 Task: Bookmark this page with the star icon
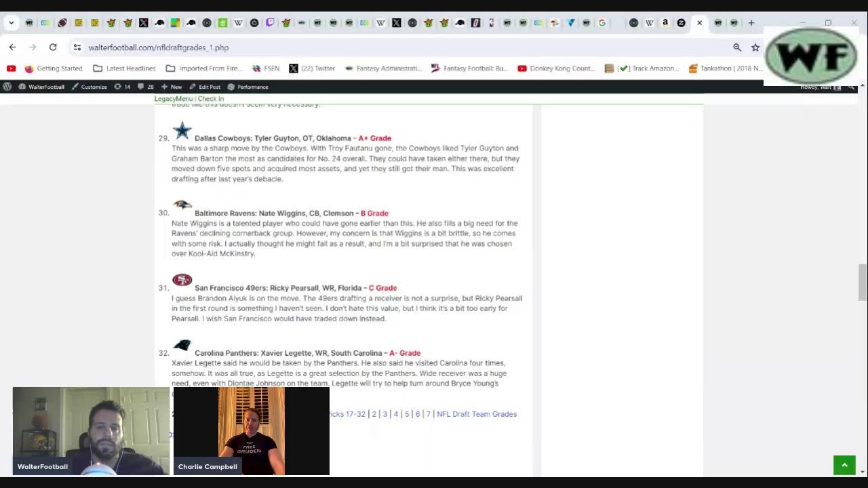coord(755,47)
